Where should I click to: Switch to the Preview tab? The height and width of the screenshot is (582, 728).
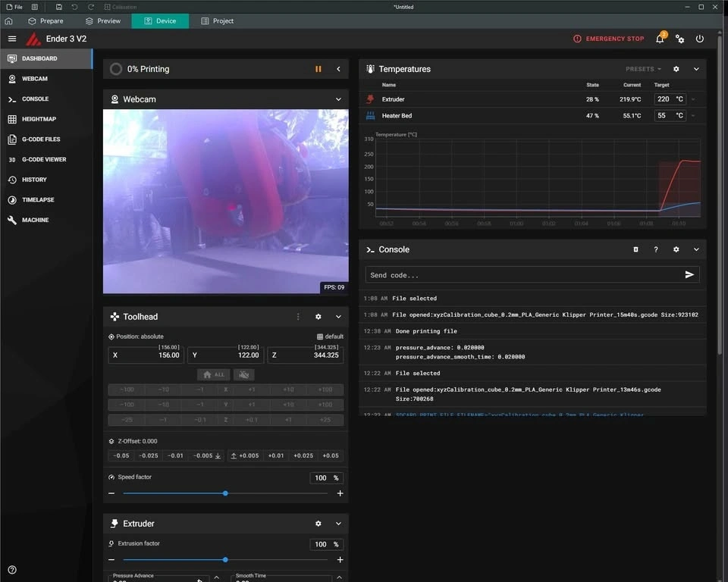coord(103,21)
